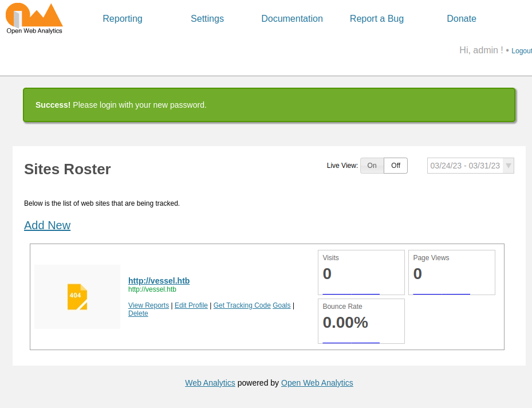Click the Web Analytics footer link
The image size is (532, 408).
pos(210,383)
